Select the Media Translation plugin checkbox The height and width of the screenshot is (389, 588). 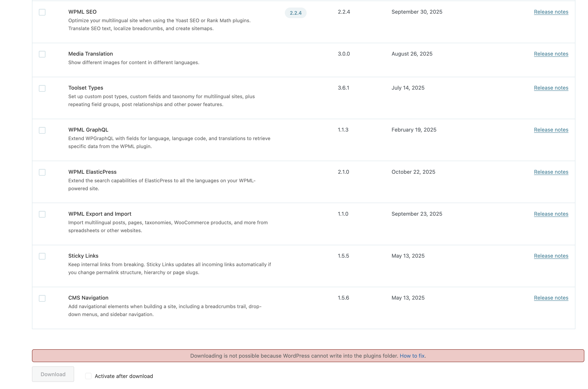(42, 54)
